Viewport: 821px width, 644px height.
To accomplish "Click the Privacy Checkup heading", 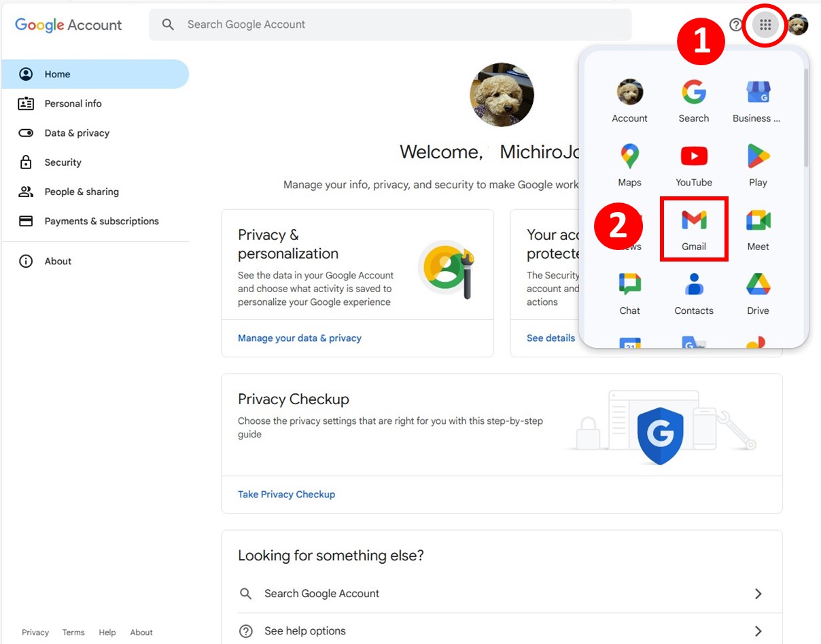I will (x=294, y=399).
